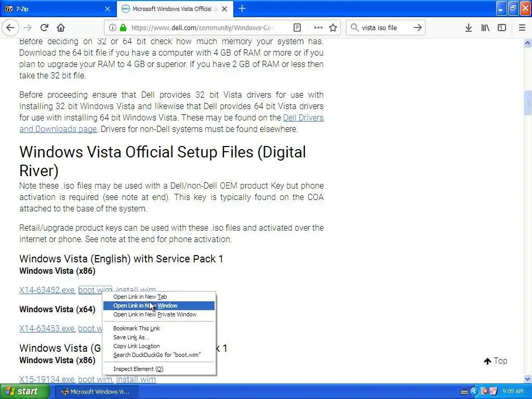Click the green secure connection padlock
The height and width of the screenshot is (399, 532).
[x=123, y=28]
